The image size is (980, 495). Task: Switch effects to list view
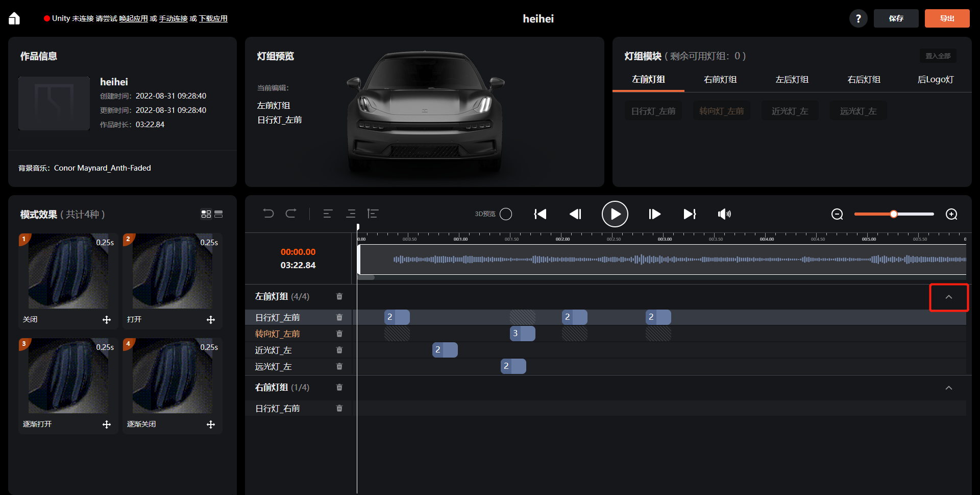pyautogui.click(x=218, y=214)
